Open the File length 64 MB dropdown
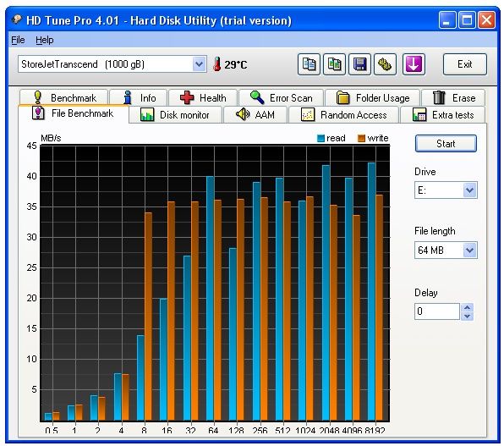The image size is (504, 446). point(469,250)
